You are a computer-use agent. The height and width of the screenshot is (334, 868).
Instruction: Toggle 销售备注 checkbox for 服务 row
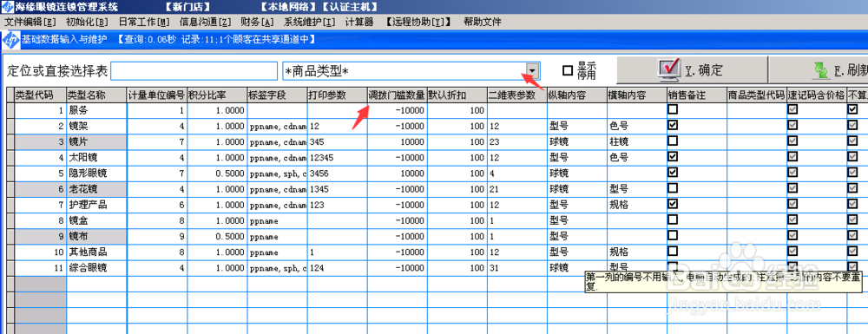pos(673,110)
